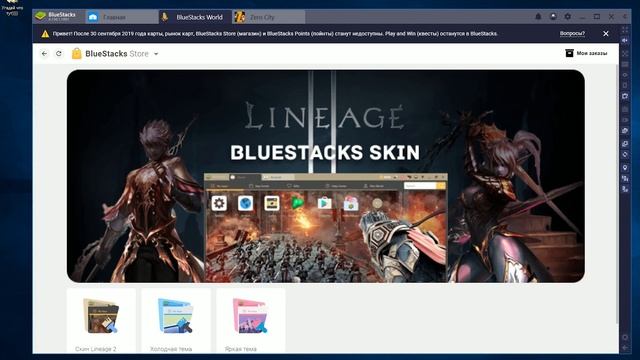Image resolution: width=640 pixels, height=360 pixels.
Task: Click the sidebar expand icon above volume
Action: [x=625, y=29]
